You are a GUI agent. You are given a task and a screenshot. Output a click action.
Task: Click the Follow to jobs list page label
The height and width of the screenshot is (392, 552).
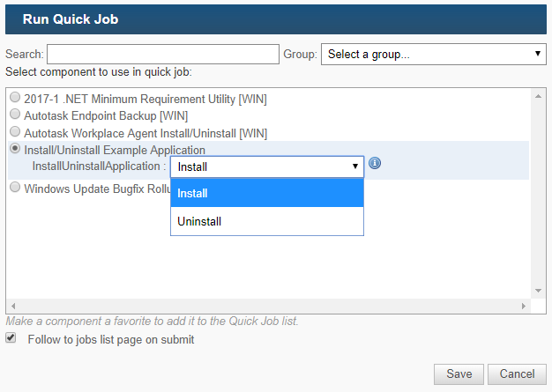tap(111, 340)
